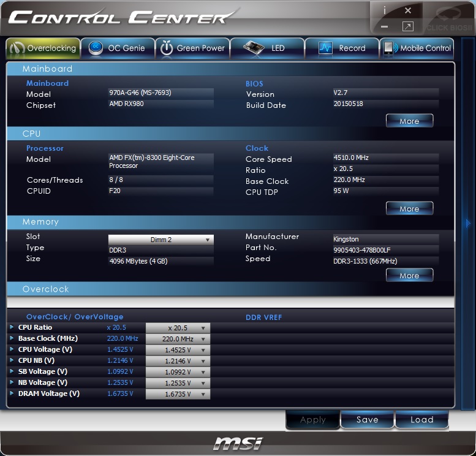
Task: Expand the CPU Voltage (V) row arrow
Action: coord(12,349)
